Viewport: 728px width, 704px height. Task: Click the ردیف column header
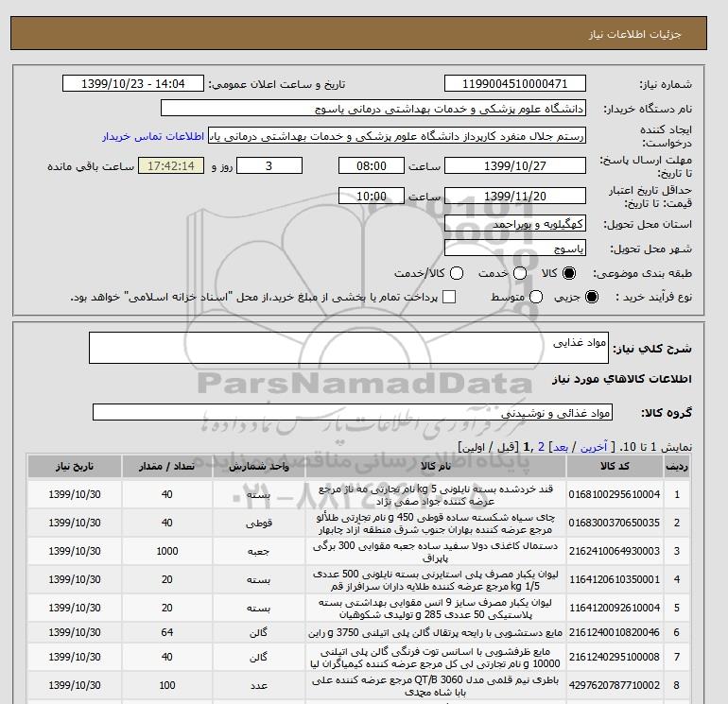676,467
